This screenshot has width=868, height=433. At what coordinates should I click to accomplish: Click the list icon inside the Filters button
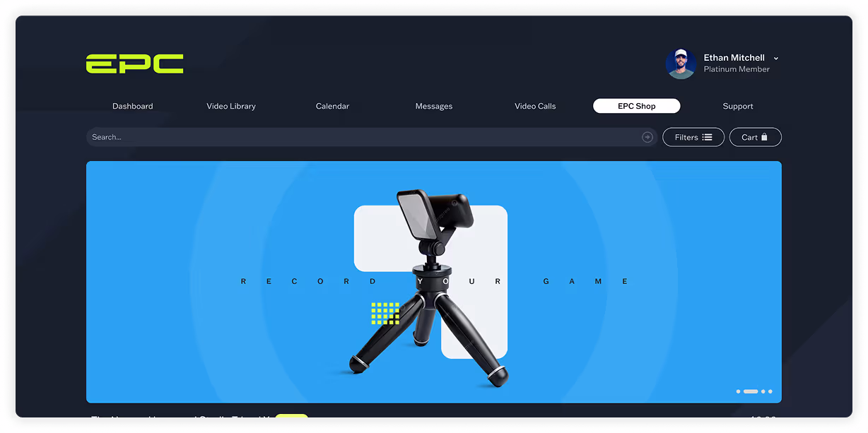[709, 136]
